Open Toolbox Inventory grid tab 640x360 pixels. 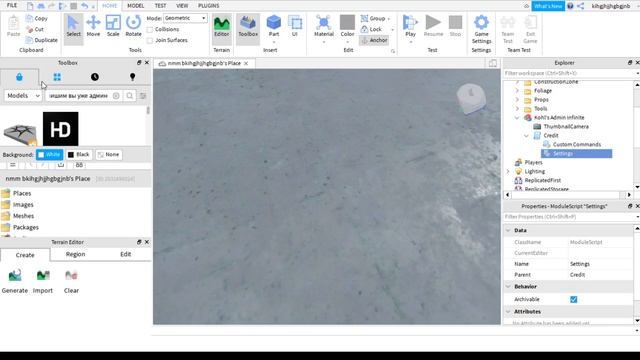point(57,77)
